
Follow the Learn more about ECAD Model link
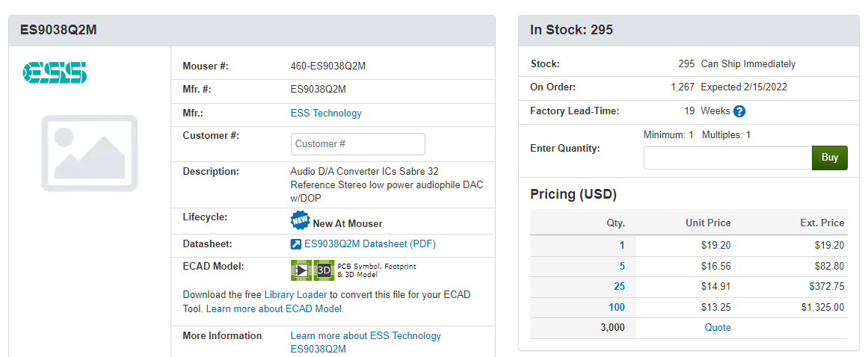point(275,309)
